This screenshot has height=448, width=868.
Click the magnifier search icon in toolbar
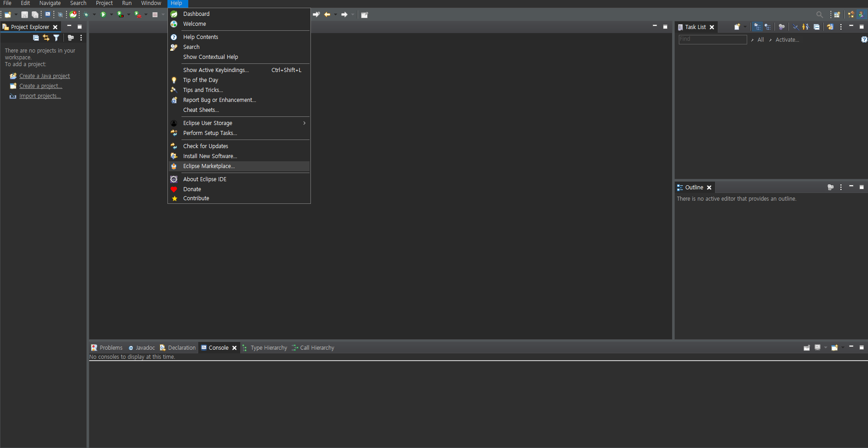[819, 14]
